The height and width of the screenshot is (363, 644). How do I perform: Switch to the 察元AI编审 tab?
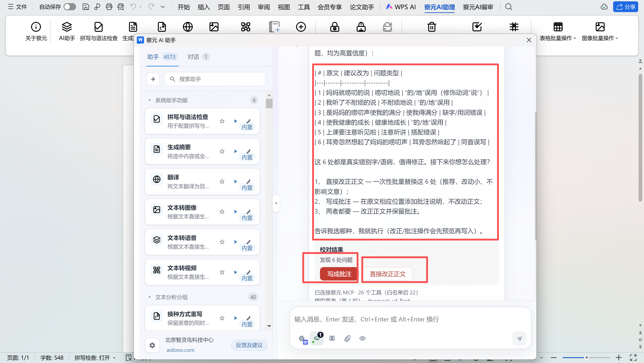click(478, 7)
